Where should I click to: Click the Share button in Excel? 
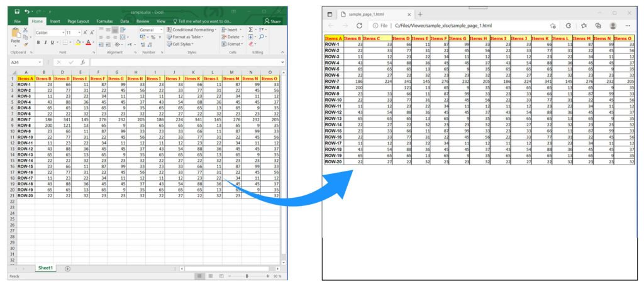pos(274,21)
